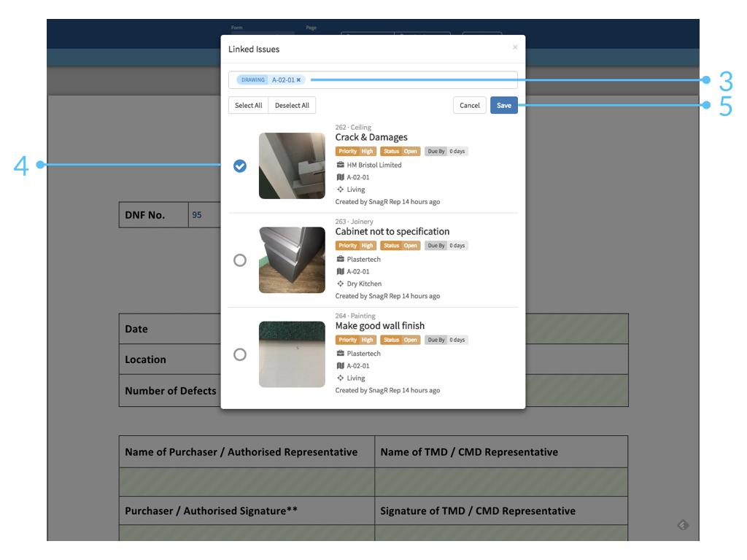This screenshot has height=560, width=747.
Task: Click the Name of Purchaser input cell in form
Action: tap(247, 482)
